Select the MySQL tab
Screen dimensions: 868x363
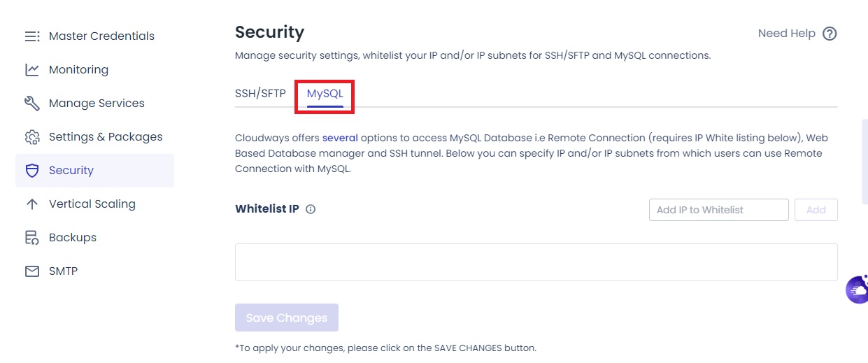325,94
